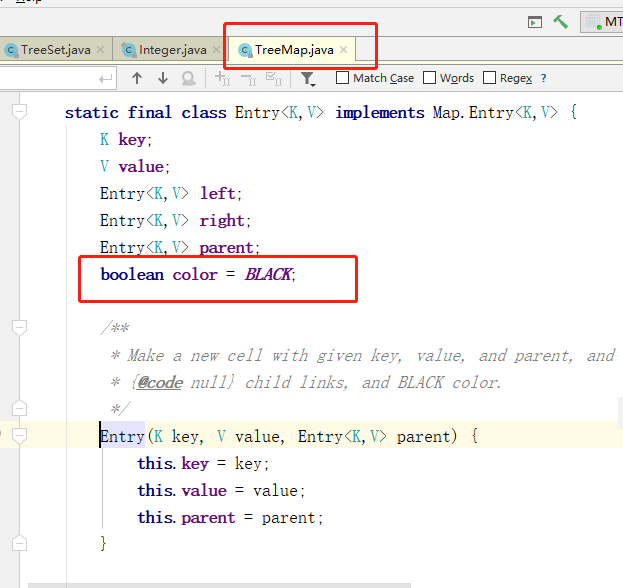Close the TreeMap.java tab
Image resolution: width=623 pixels, height=588 pixels.
click(x=344, y=50)
